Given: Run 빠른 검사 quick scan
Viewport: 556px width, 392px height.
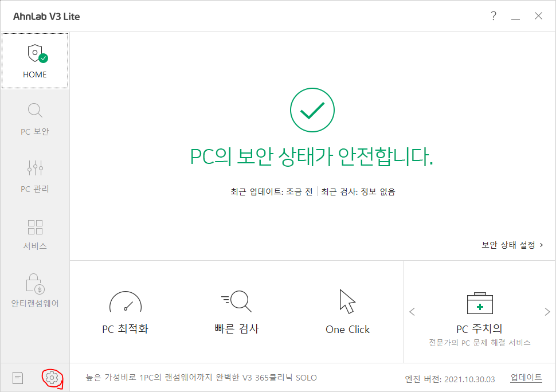Looking at the screenshot, I should tap(237, 312).
